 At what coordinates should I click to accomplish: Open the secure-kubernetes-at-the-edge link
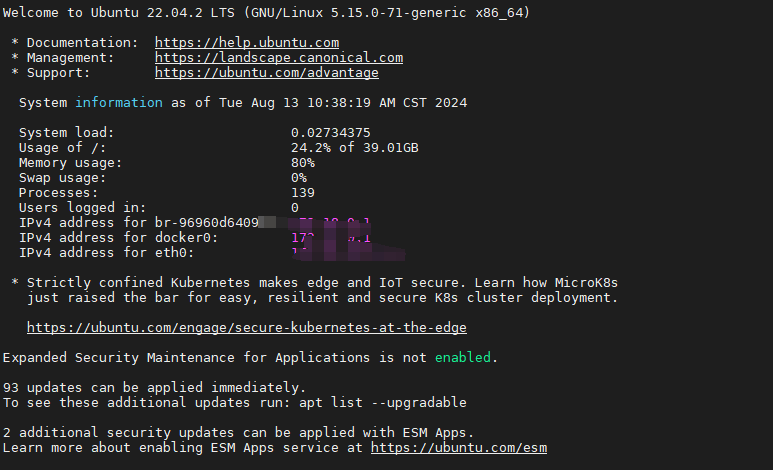pos(246,327)
